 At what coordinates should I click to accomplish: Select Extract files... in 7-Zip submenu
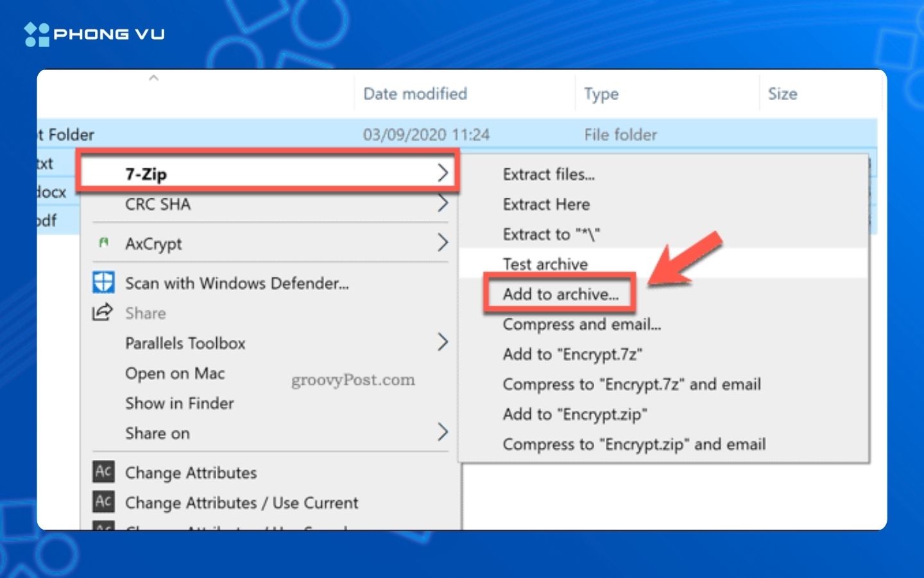coord(664,174)
